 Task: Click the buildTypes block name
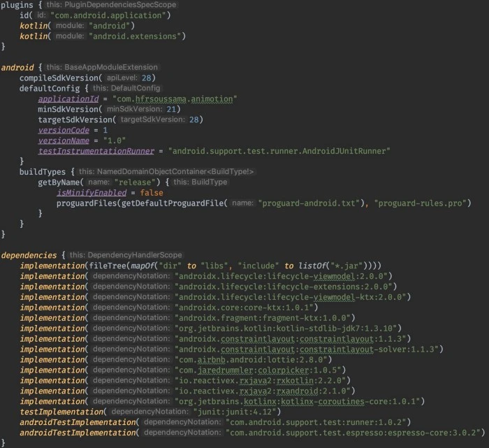(43, 172)
